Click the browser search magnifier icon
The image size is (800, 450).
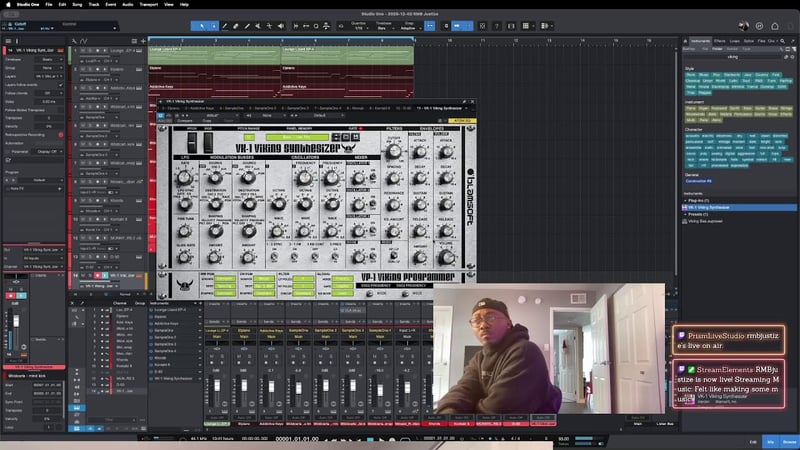coord(783,41)
